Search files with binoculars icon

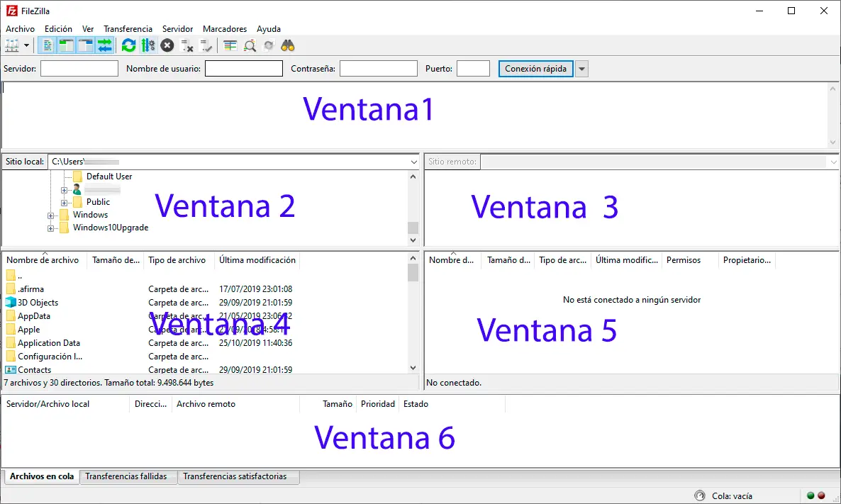[x=288, y=46]
